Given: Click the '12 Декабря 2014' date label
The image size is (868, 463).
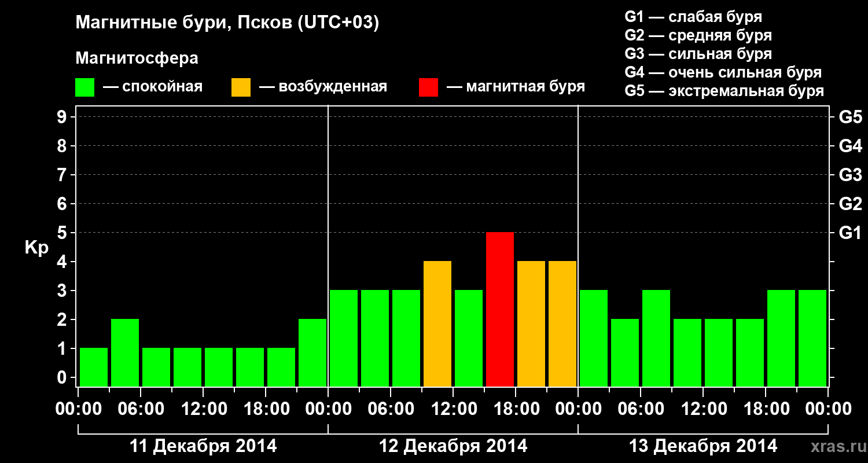Looking at the screenshot, I should (x=453, y=446).
